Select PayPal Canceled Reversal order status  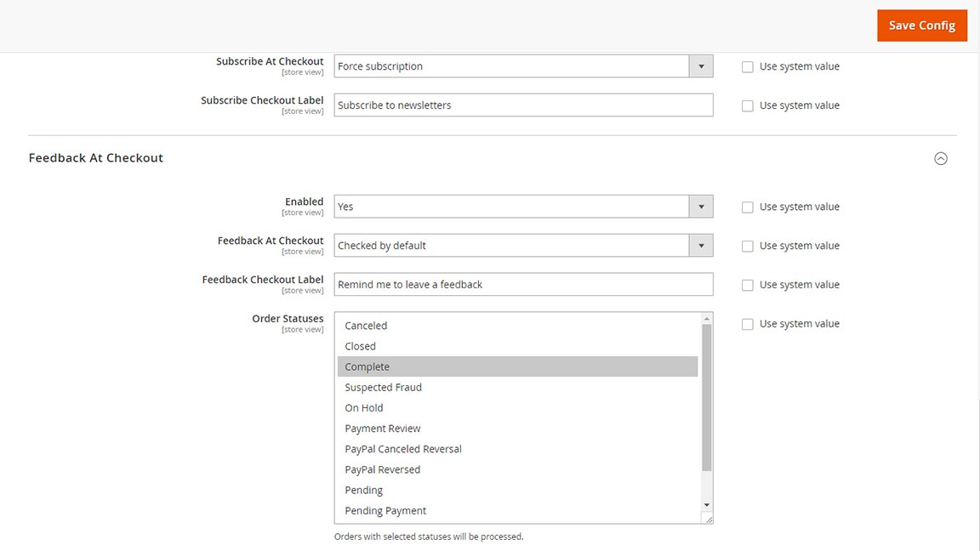(x=517, y=449)
